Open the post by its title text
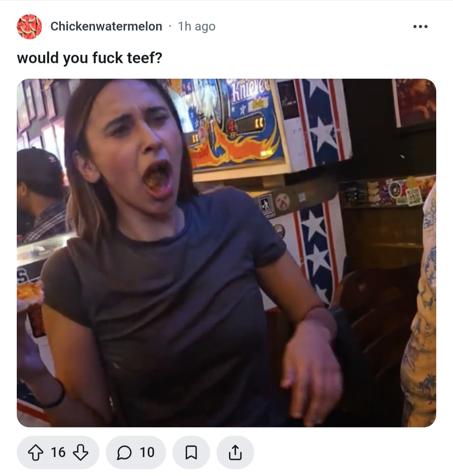 (90, 58)
